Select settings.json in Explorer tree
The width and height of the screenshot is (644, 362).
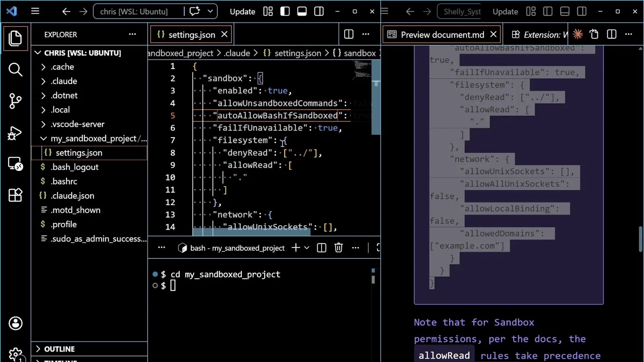(89, 153)
